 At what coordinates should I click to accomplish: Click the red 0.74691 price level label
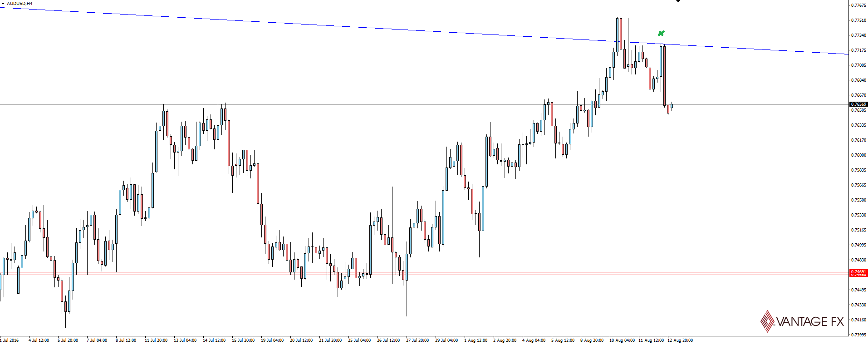pyautogui.click(x=858, y=272)
